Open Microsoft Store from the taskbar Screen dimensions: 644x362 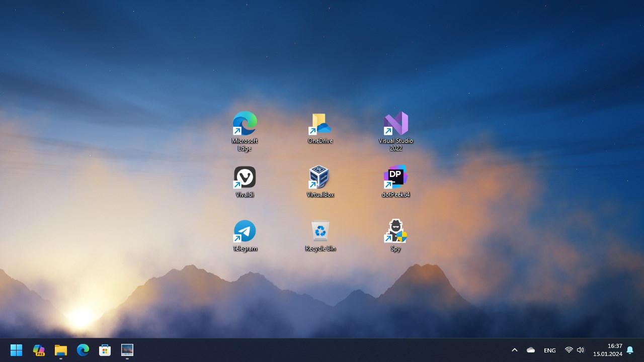pyautogui.click(x=105, y=350)
